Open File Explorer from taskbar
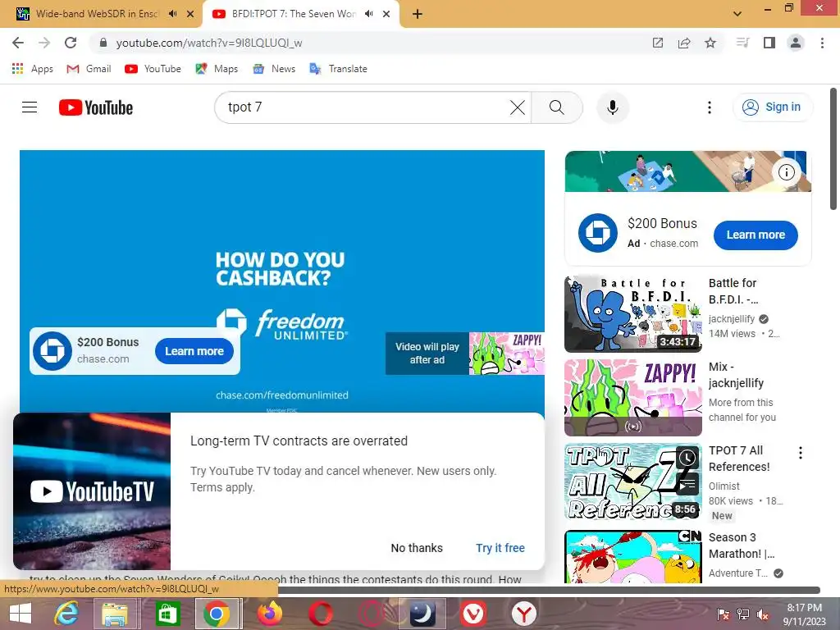This screenshot has height=630, width=840. point(115,614)
